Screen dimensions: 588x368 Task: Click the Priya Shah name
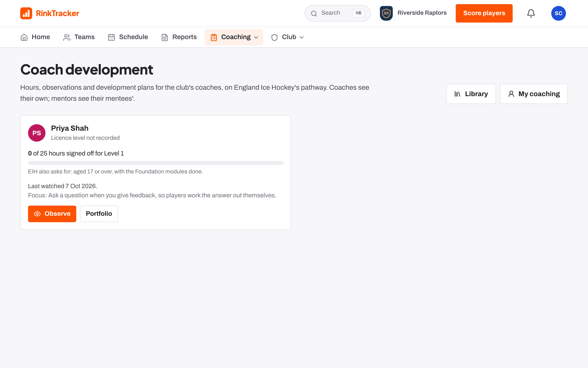(70, 128)
